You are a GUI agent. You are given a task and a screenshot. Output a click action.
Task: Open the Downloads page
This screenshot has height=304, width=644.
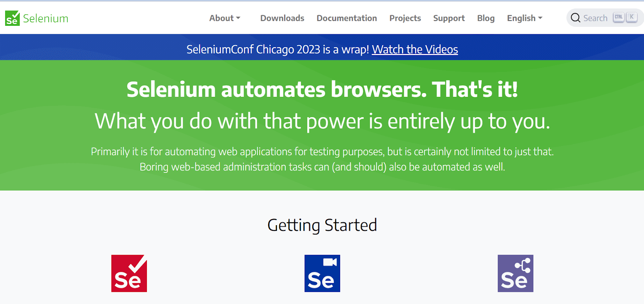(282, 18)
